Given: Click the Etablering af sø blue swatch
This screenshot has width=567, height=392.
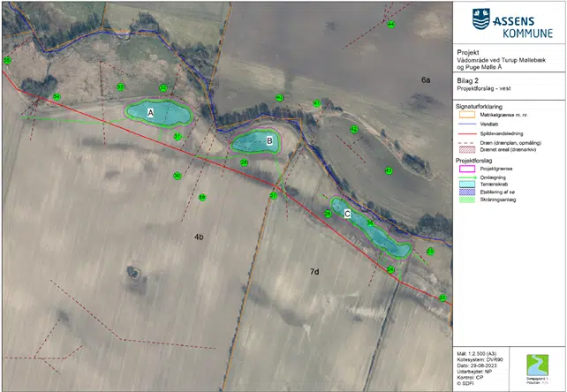Looking at the screenshot, I should tap(467, 192).
